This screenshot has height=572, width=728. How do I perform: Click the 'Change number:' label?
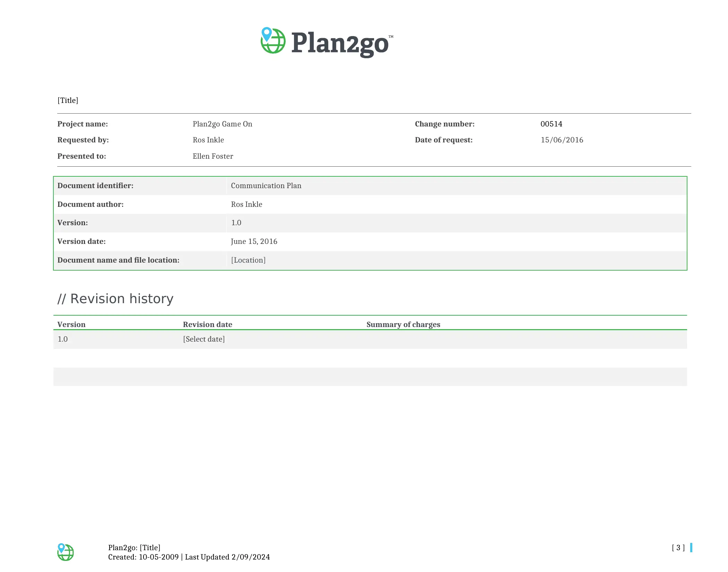[445, 124]
